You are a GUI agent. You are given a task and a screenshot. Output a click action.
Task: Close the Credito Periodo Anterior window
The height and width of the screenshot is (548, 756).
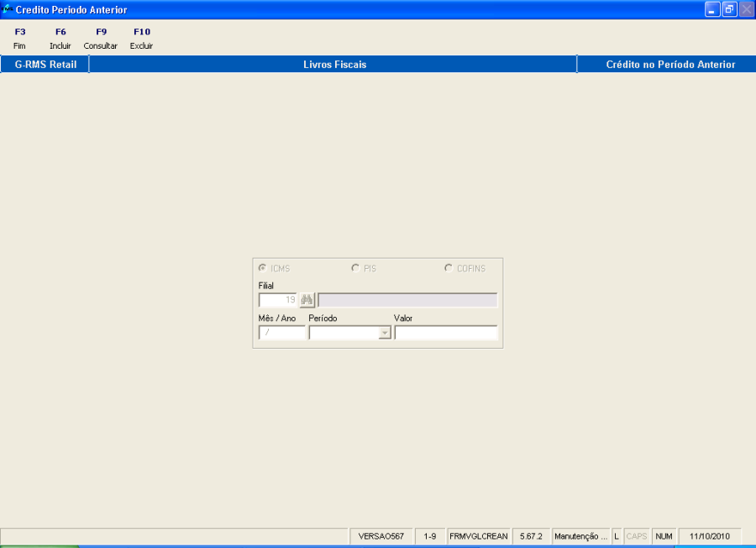click(746, 9)
